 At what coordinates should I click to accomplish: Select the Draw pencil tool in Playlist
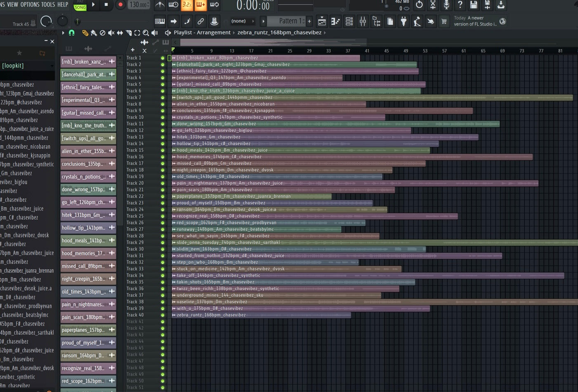[x=85, y=33]
